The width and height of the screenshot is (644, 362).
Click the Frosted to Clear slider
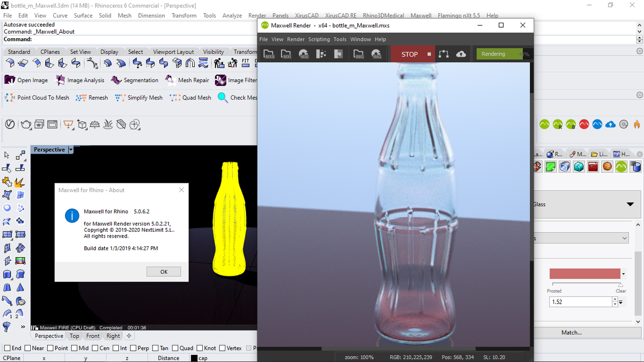588,285
